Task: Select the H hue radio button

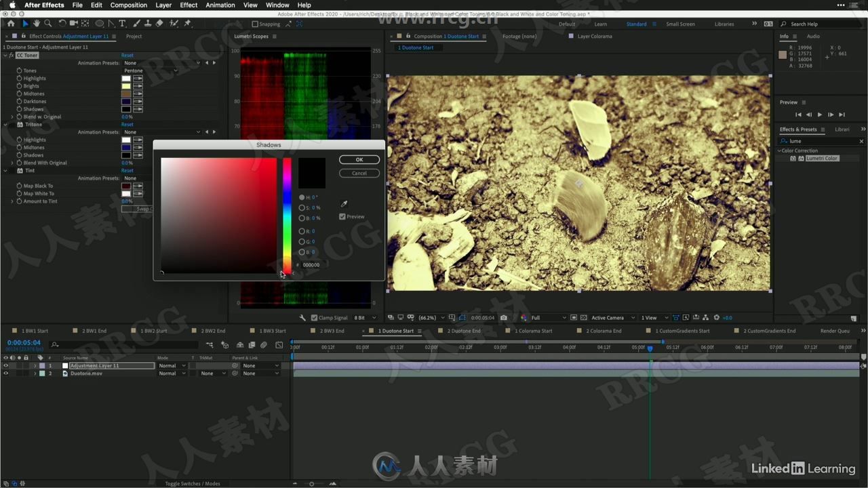Action: [x=302, y=197]
